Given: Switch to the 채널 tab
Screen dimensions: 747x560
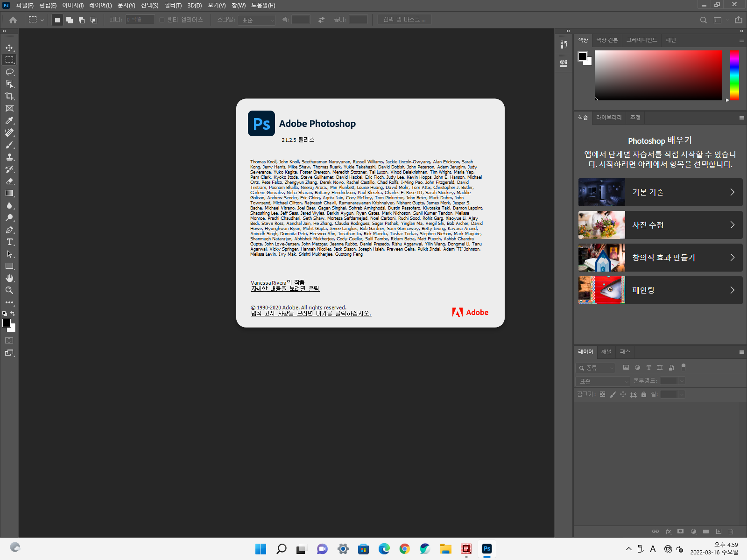Looking at the screenshot, I should pos(606,352).
